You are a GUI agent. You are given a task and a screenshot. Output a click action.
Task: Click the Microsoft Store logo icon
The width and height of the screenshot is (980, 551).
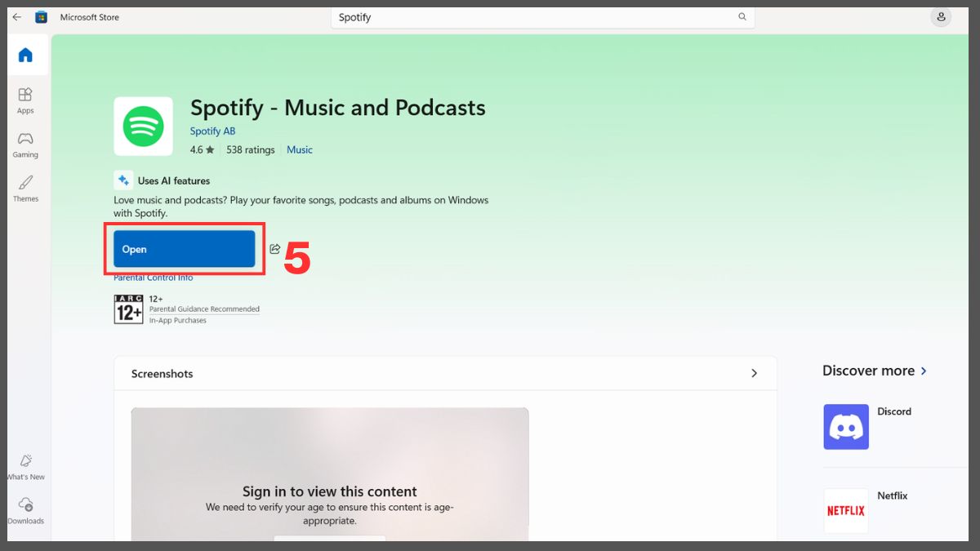click(41, 17)
